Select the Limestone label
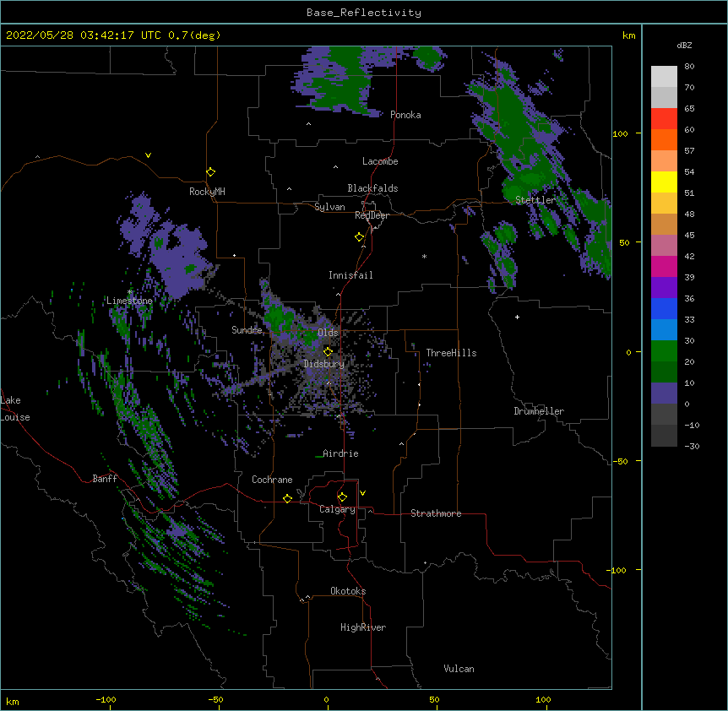Screen dimensions: 728x711 pos(129,301)
